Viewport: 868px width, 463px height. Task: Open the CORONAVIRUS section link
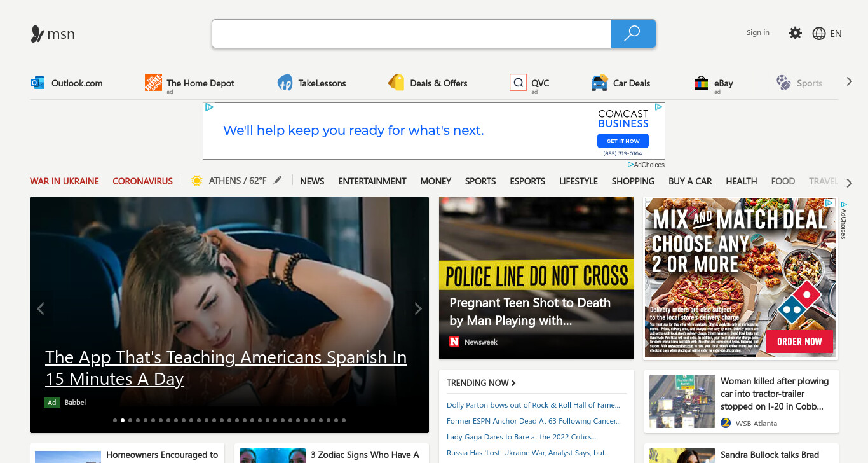[x=142, y=181]
